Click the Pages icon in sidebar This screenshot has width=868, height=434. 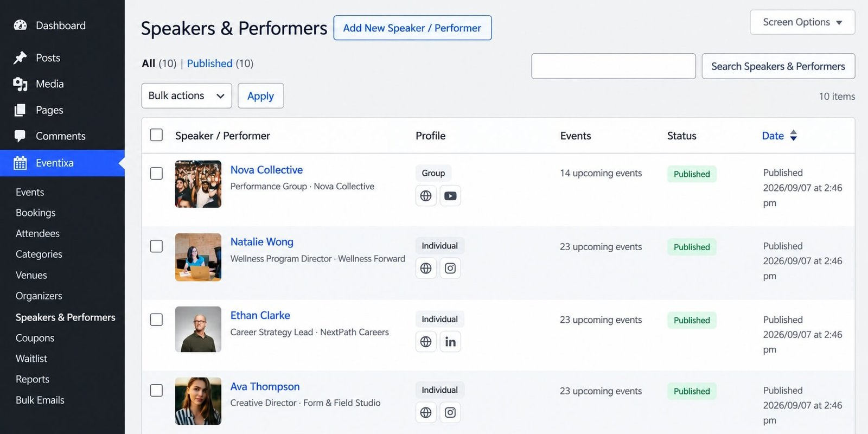tap(20, 110)
